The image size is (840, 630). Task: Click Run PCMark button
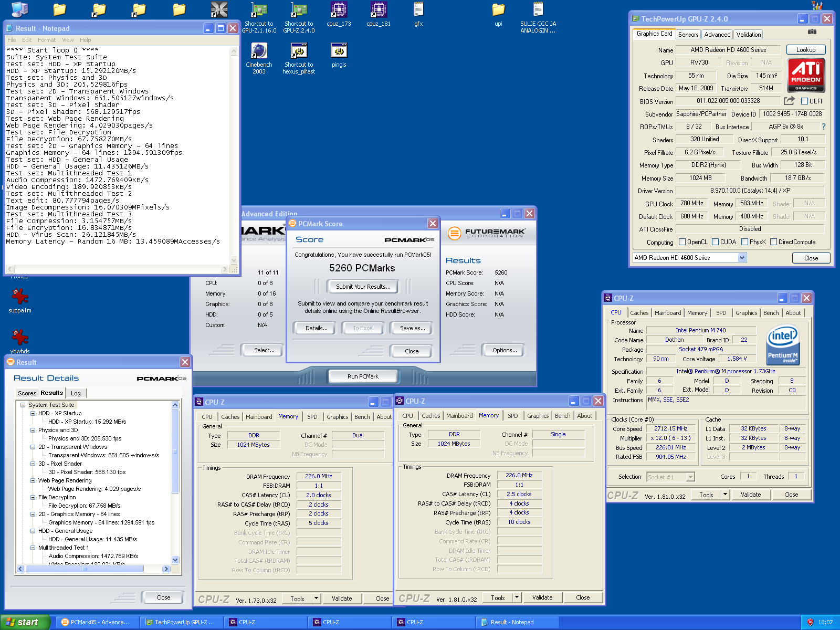pos(363,376)
